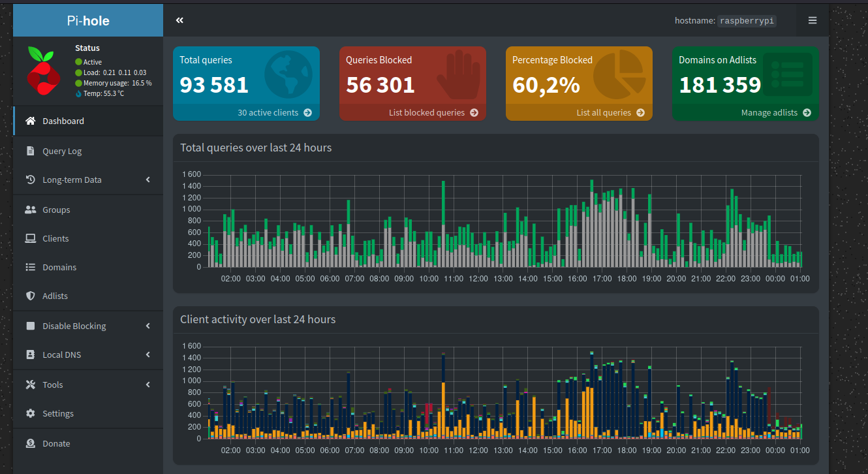
Task: Expand Local DNS submenu chevron
Action: [x=148, y=355]
